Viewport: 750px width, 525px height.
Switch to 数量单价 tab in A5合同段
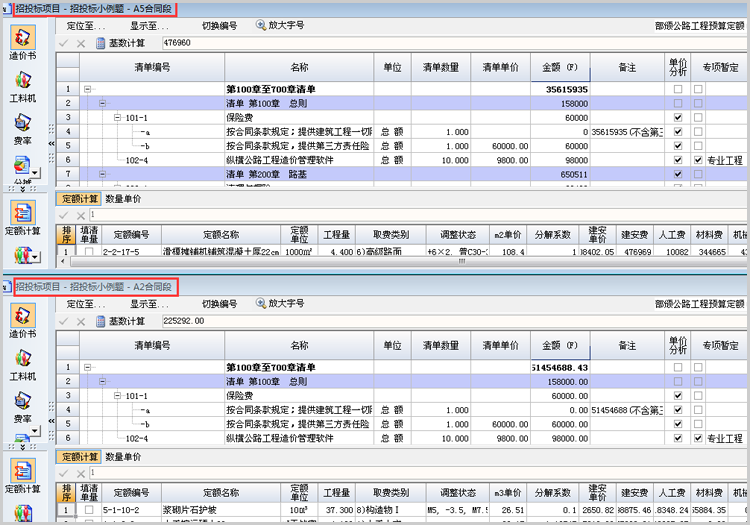click(x=123, y=199)
